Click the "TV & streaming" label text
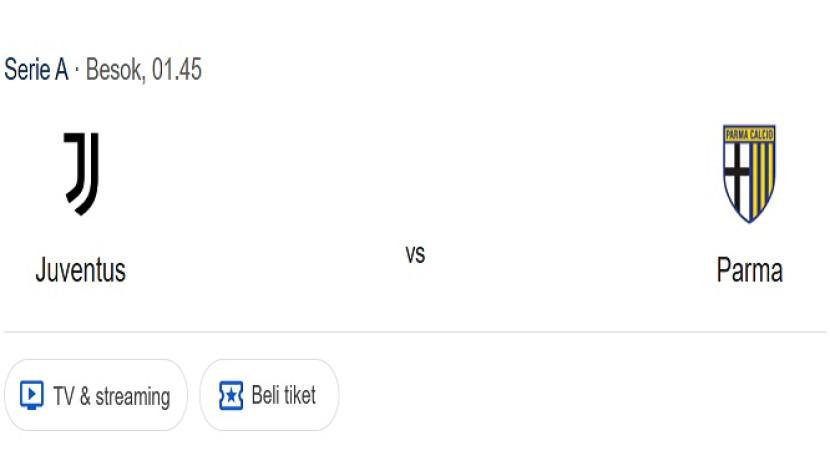 111,396
